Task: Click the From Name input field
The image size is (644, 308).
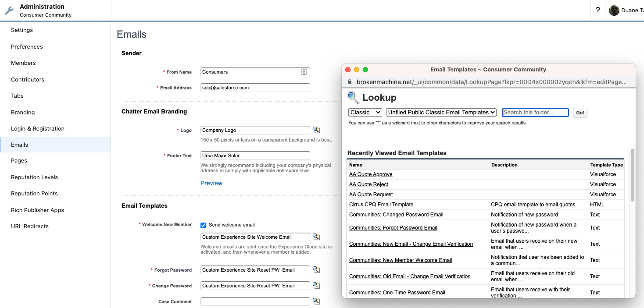Action: pyautogui.click(x=255, y=72)
